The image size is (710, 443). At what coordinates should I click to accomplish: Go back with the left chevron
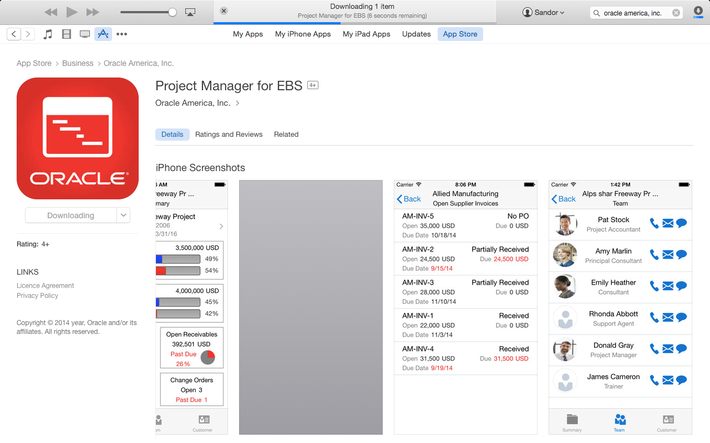click(14, 34)
